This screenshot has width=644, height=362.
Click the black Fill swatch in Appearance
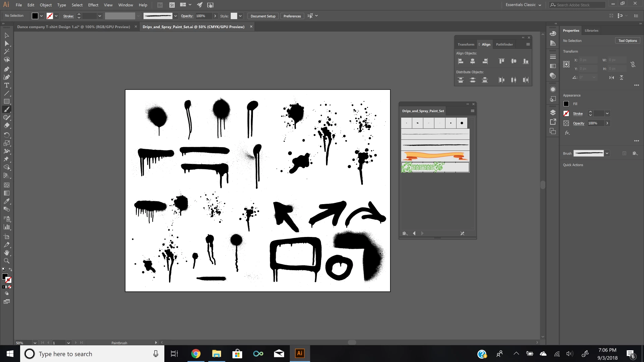coord(566,104)
